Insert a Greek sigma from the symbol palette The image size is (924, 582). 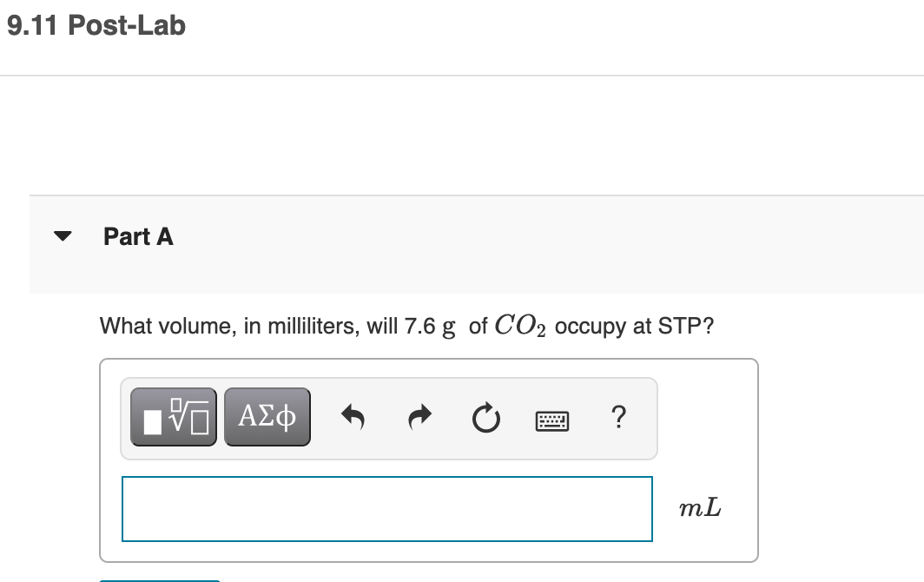coord(267,417)
